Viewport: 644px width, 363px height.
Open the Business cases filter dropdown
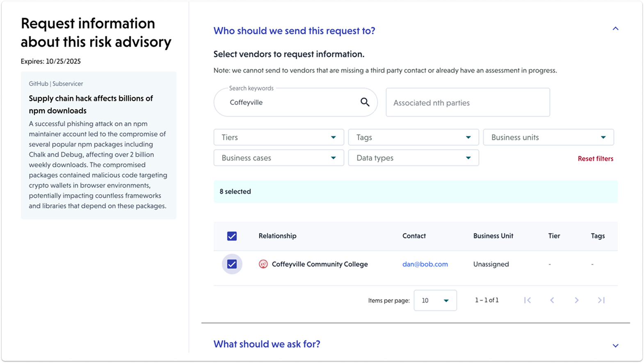(x=279, y=158)
